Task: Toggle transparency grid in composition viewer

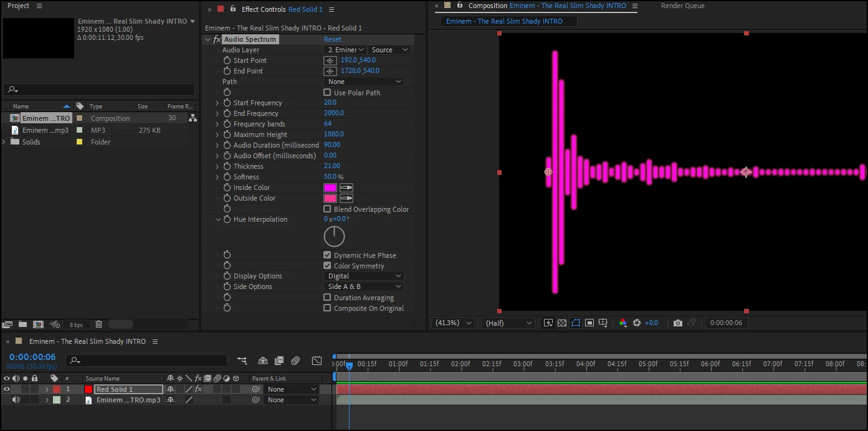Action: (562, 323)
